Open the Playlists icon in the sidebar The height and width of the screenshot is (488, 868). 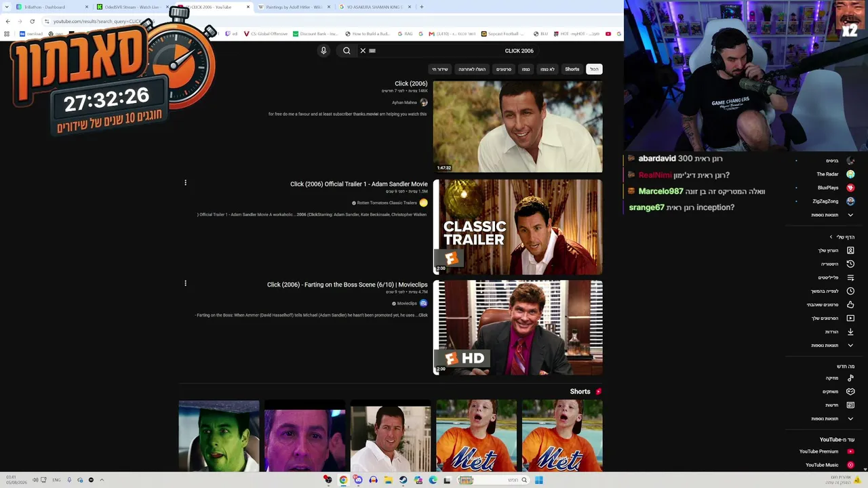pyautogui.click(x=850, y=278)
